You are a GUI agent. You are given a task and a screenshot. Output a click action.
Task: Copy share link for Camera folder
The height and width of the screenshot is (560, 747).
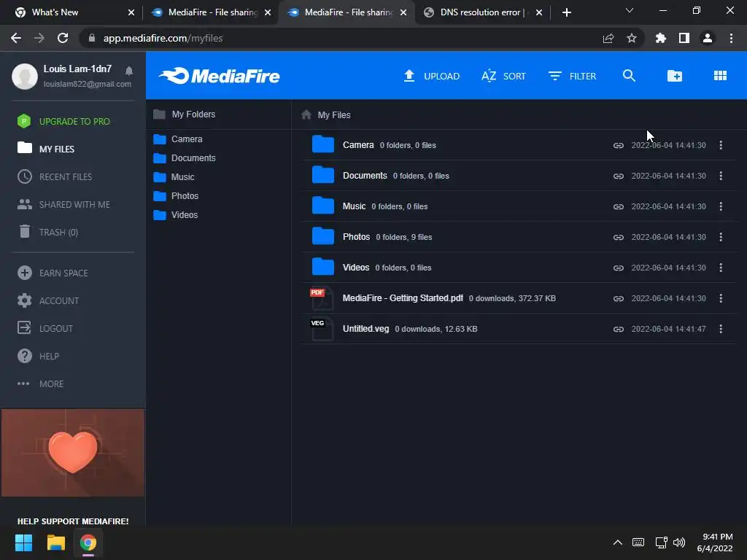pos(619,145)
